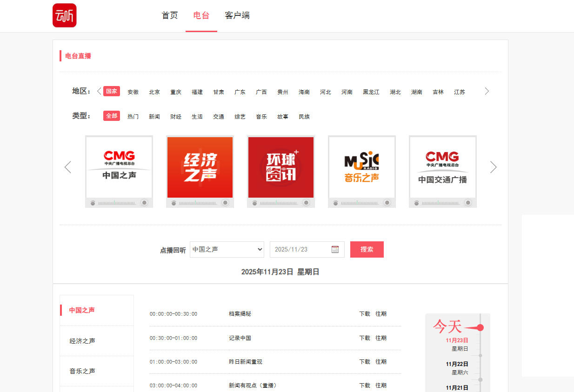574x392 pixels.
Task: Click the 2025/11/23 date field
Action: 307,249
